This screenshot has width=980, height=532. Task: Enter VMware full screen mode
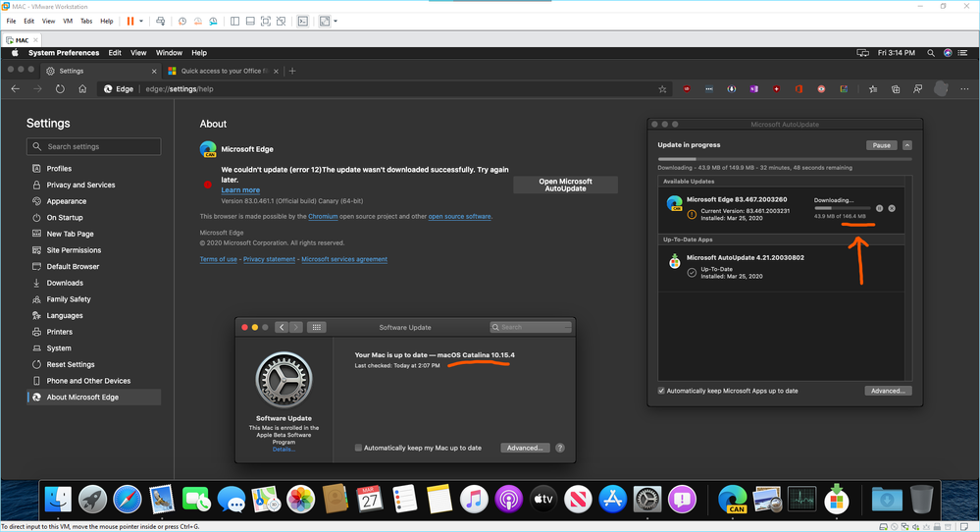pyautogui.click(x=266, y=22)
